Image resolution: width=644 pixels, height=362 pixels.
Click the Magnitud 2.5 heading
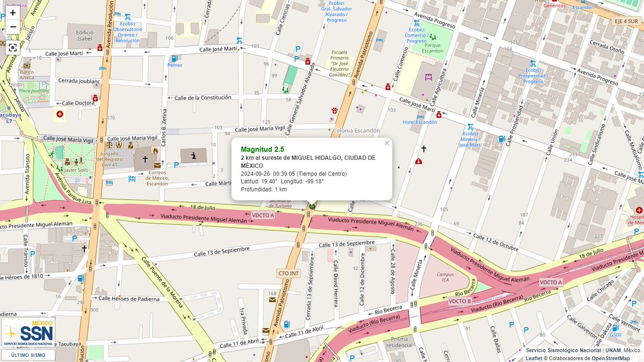[x=262, y=149]
